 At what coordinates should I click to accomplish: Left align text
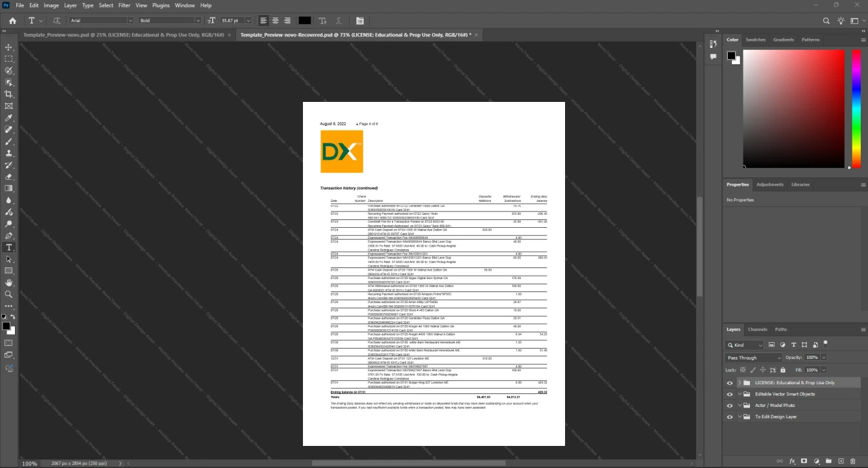(263, 21)
